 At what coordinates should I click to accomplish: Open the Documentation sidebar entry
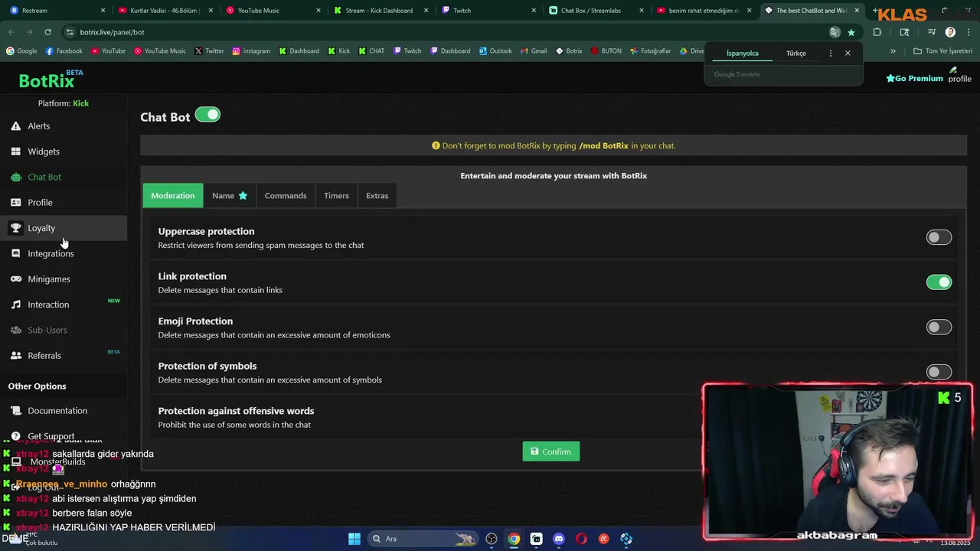(57, 411)
